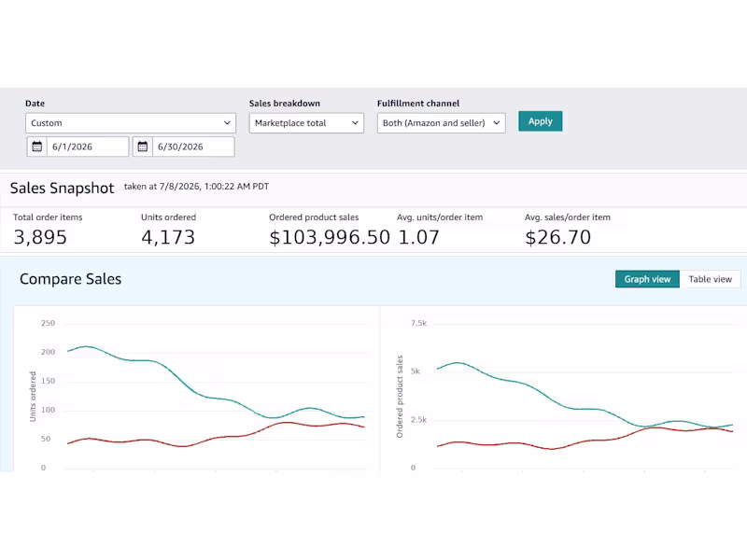Open the end date calendar icon
This screenshot has width=747, height=560.
[143, 147]
